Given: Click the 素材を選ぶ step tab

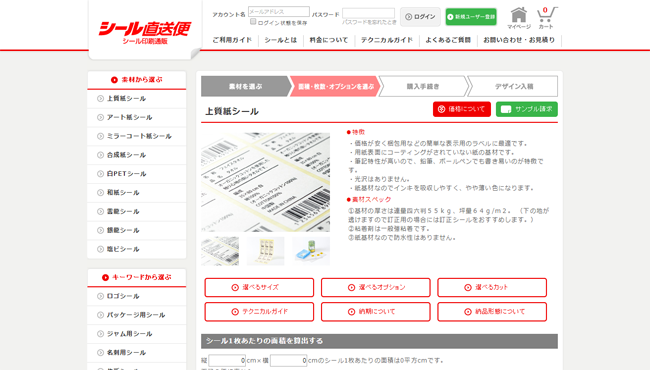Looking at the screenshot, I should (245, 86).
